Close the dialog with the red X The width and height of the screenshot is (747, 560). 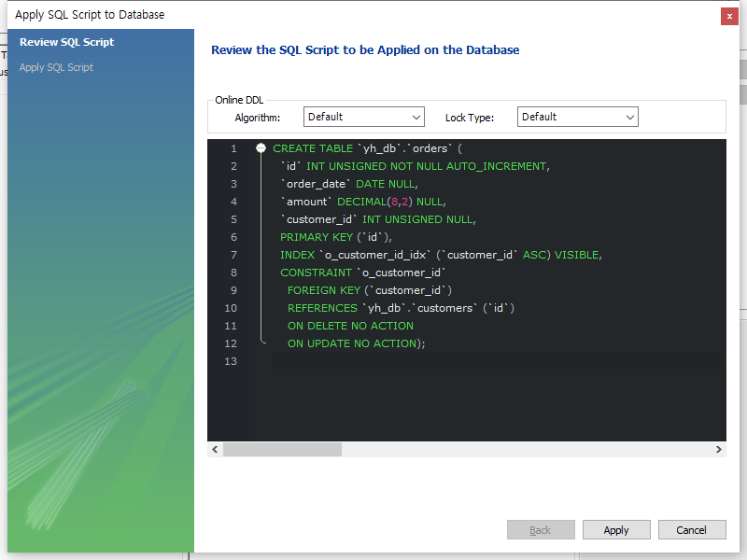click(729, 15)
